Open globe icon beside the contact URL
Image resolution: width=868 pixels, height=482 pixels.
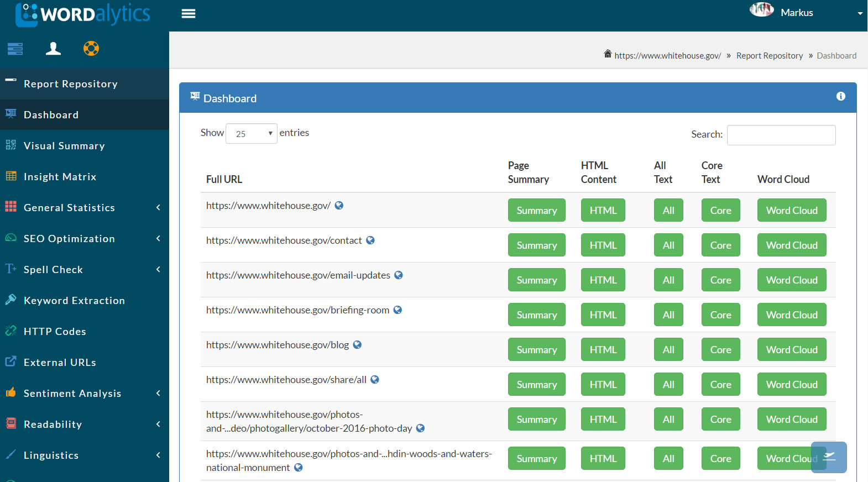click(x=370, y=240)
